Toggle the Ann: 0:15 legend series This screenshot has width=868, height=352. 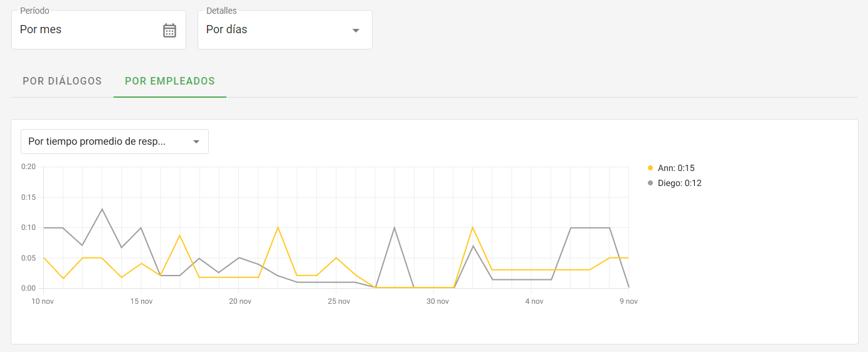pyautogui.click(x=675, y=168)
